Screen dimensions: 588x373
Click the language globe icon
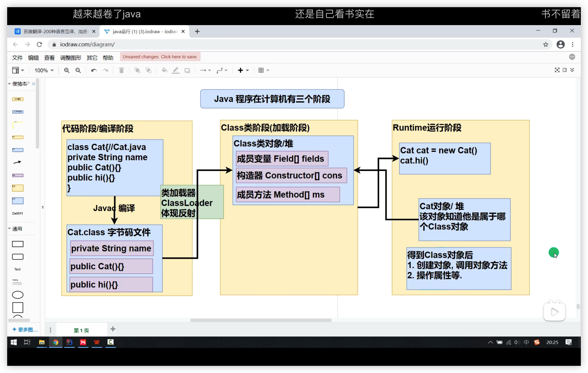pyautogui.click(x=572, y=57)
